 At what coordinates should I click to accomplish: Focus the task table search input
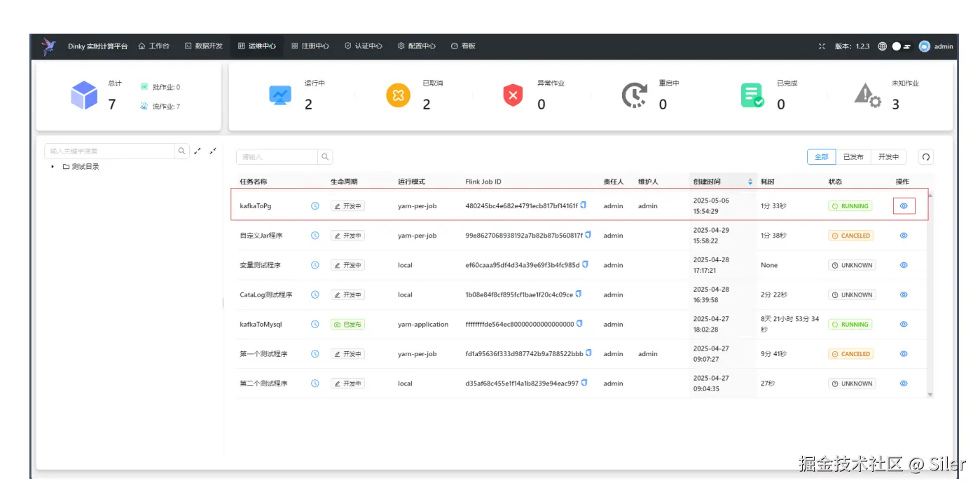pyautogui.click(x=277, y=157)
